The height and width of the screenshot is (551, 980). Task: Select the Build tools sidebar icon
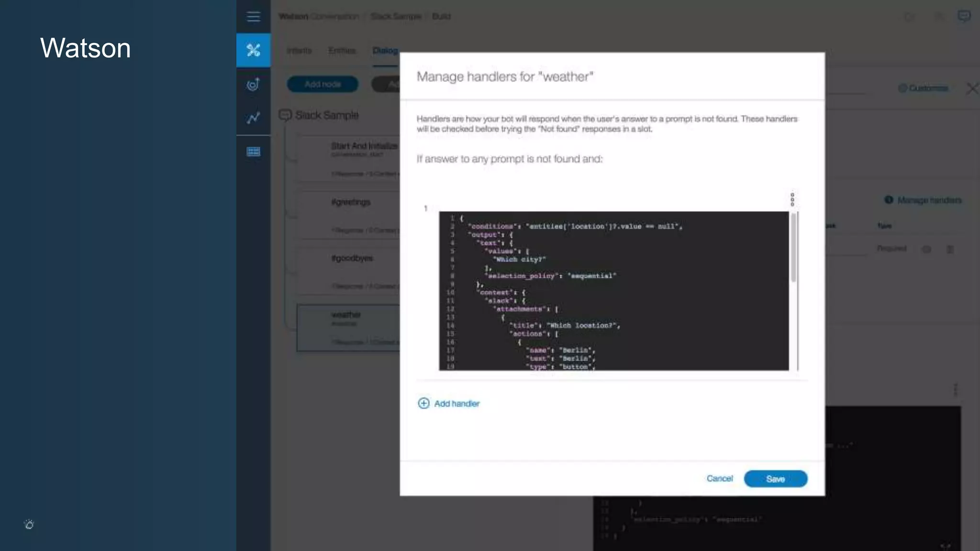pyautogui.click(x=253, y=50)
